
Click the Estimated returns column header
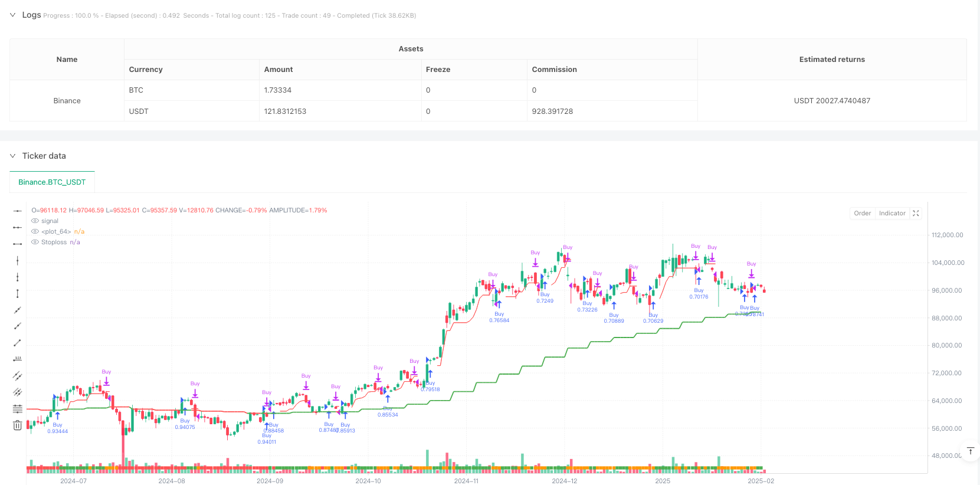click(x=831, y=60)
